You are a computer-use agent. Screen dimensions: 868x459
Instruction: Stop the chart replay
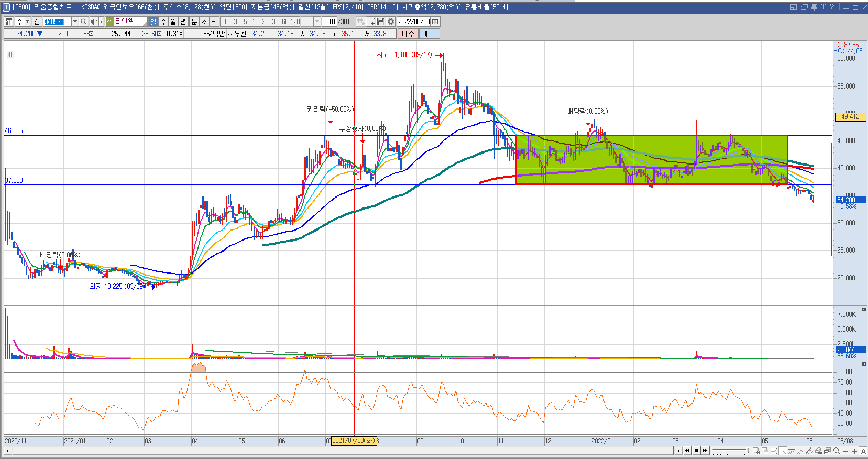pos(696,451)
